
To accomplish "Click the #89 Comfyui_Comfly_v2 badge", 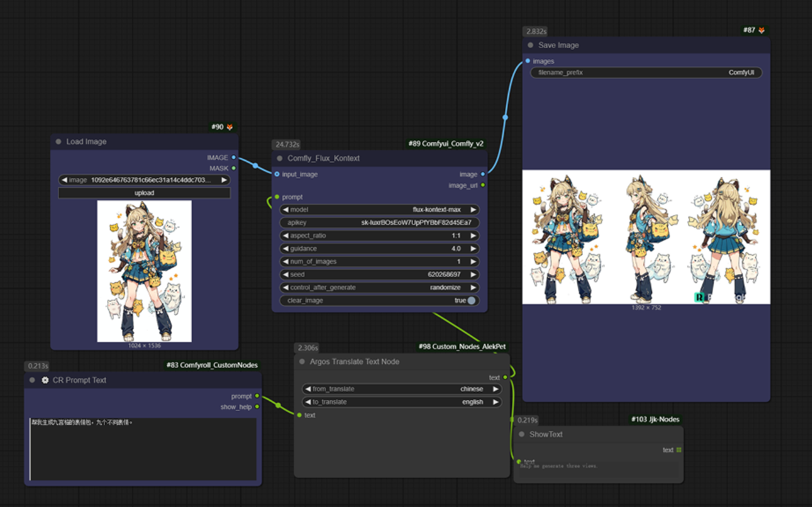I will click(445, 144).
